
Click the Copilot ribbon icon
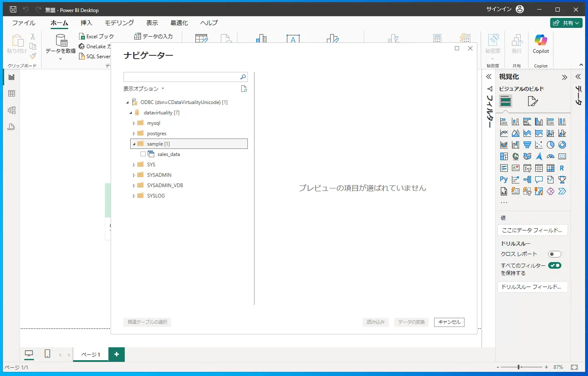[x=541, y=44]
